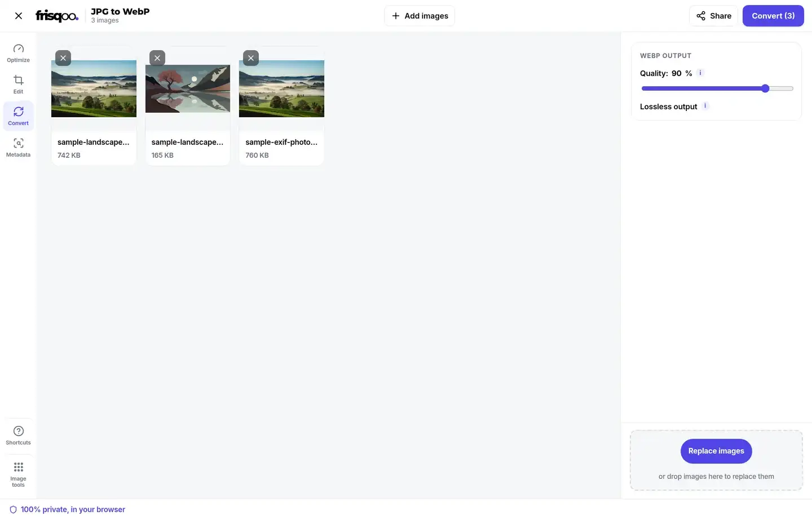Click the '100% private, in your browser' text
Viewport: 812px width, 520px height.
click(x=73, y=509)
